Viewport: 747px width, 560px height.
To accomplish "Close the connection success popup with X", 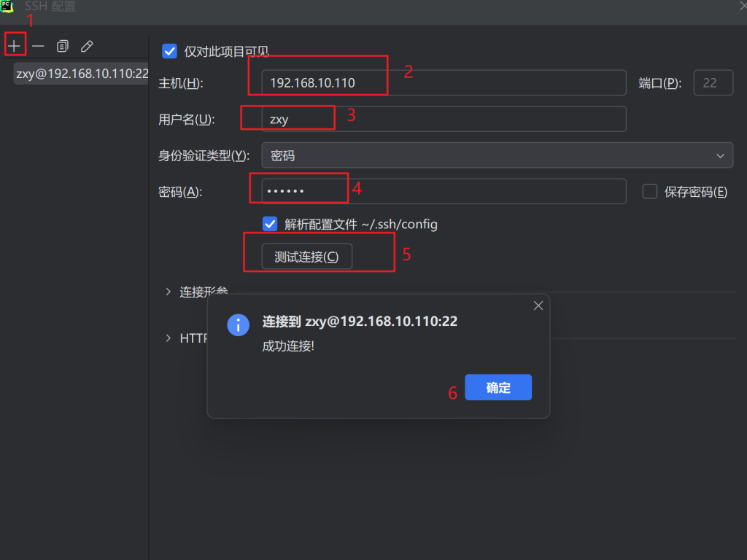I will [538, 306].
